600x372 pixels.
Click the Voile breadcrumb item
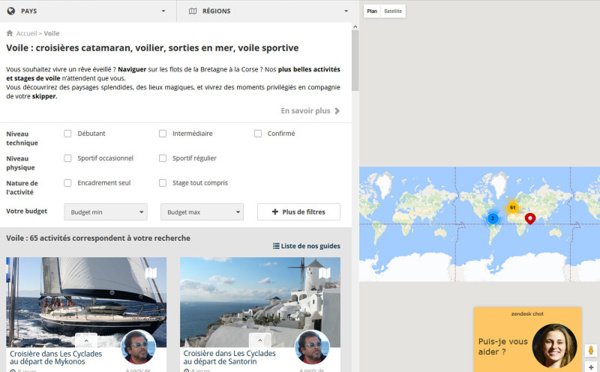(x=52, y=33)
